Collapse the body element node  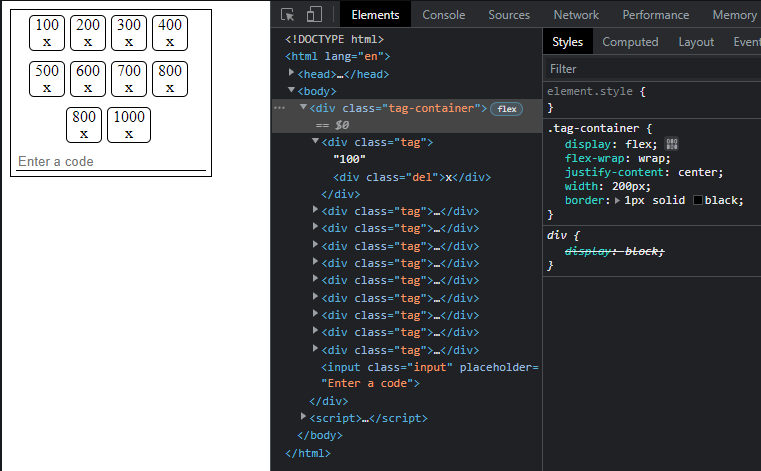pyautogui.click(x=291, y=90)
